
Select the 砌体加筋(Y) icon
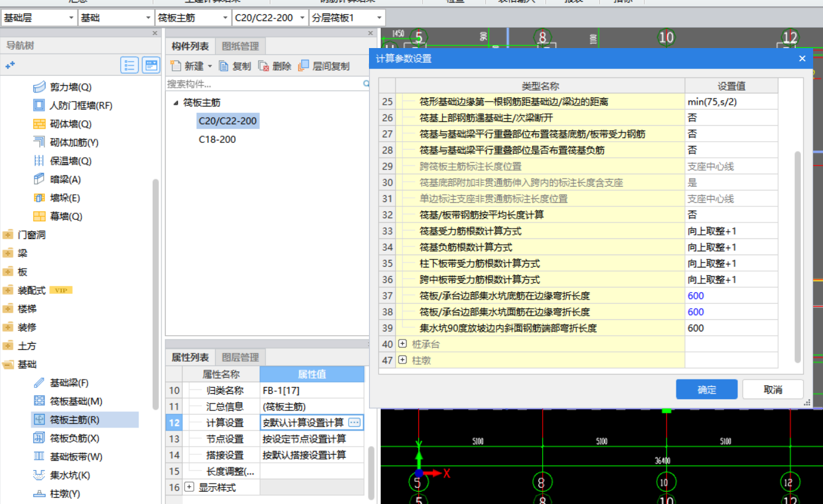click(x=39, y=142)
